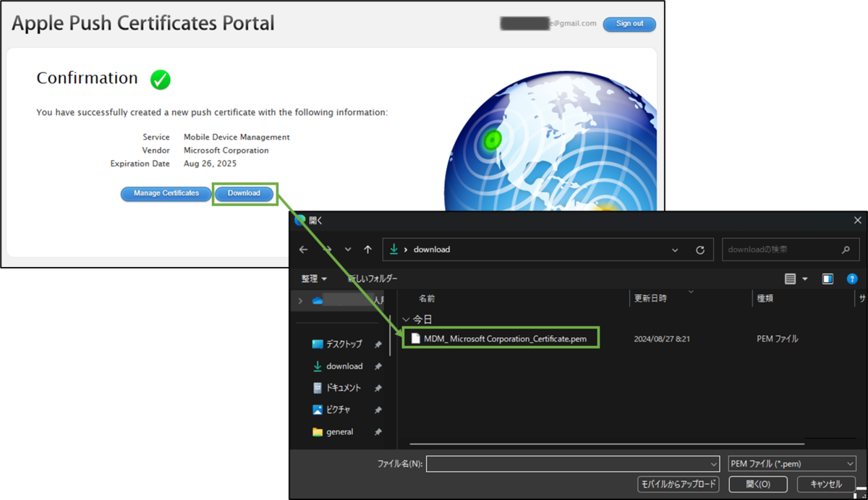Click 新しいフォルダー button
This screenshot has width=868, height=500.
372,279
